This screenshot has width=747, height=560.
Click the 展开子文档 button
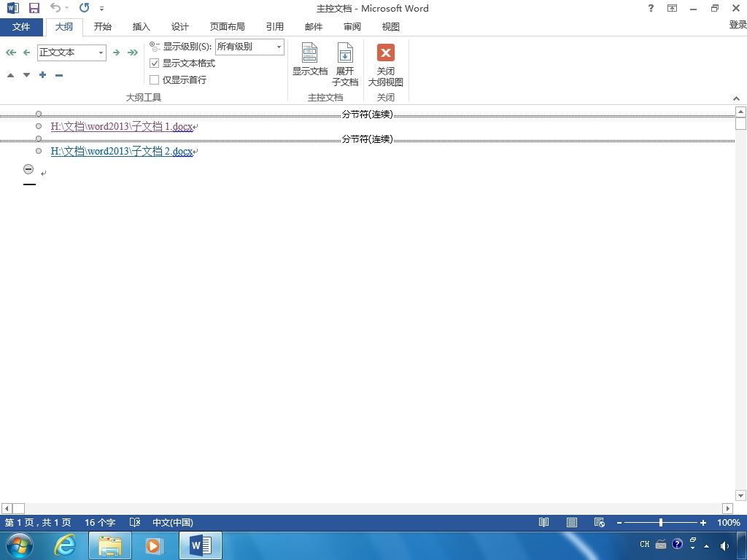(345, 64)
